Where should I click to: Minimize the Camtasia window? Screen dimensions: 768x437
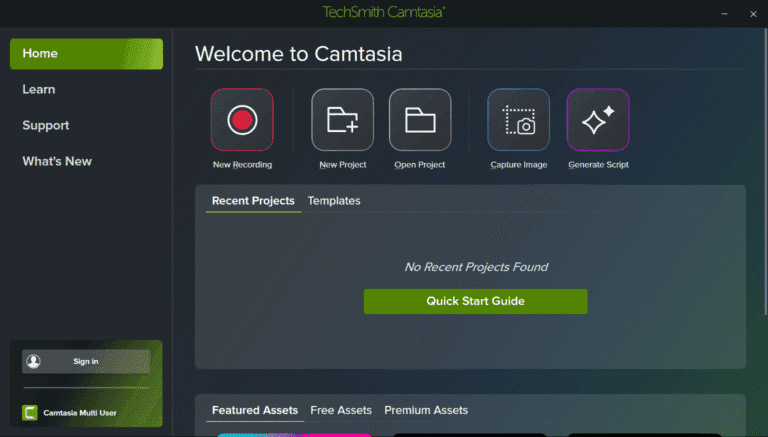(724, 14)
